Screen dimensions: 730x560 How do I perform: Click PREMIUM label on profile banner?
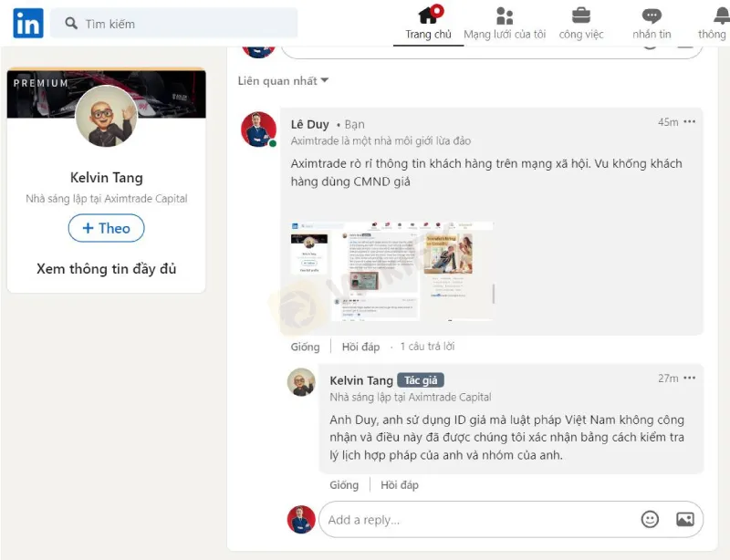click(x=41, y=83)
